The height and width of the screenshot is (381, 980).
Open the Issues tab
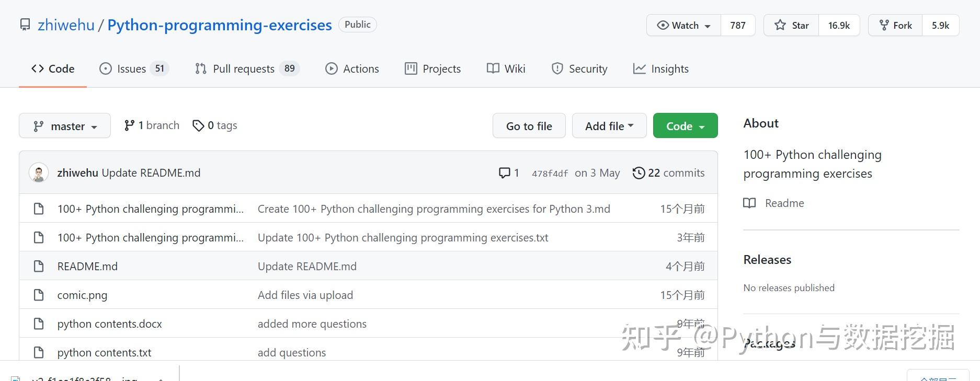(x=134, y=69)
